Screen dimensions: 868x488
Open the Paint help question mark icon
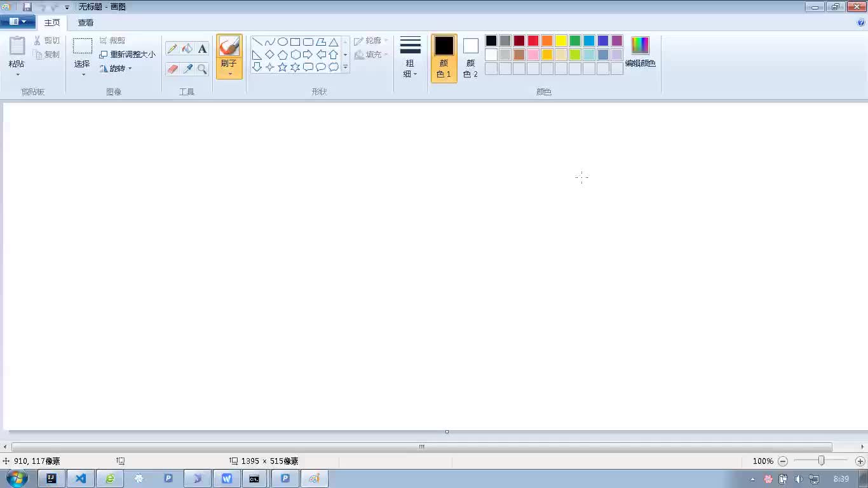[x=862, y=22]
